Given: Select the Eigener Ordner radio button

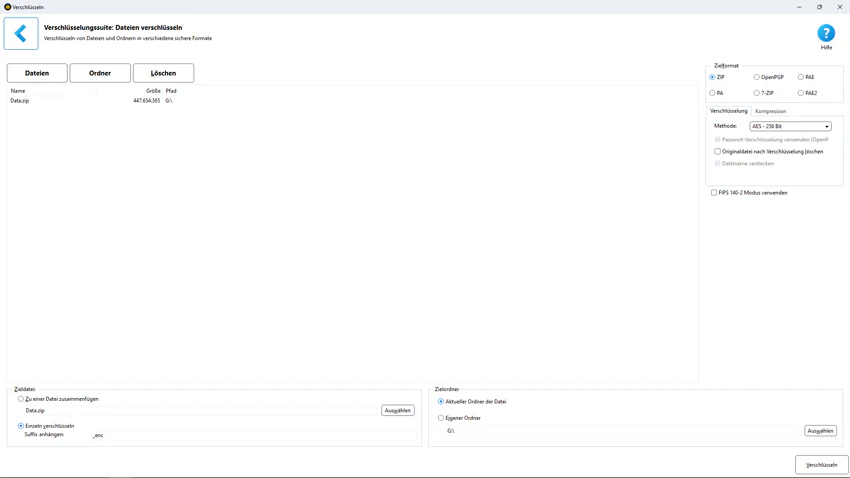Looking at the screenshot, I should (x=441, y=418).
